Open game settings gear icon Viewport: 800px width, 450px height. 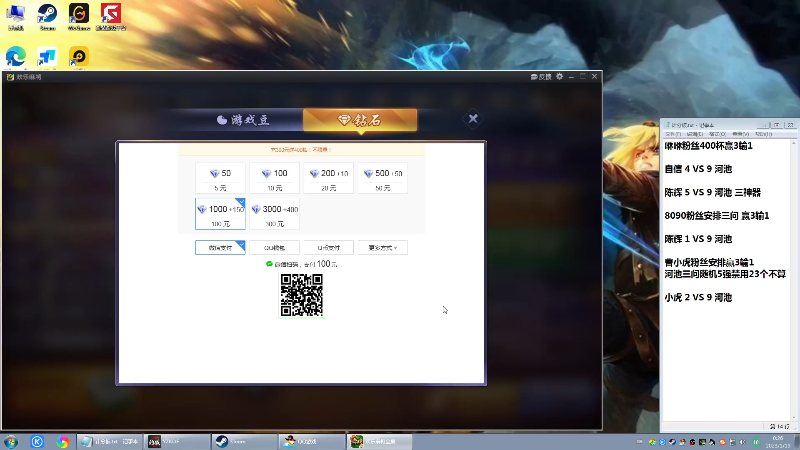(560, 77)
